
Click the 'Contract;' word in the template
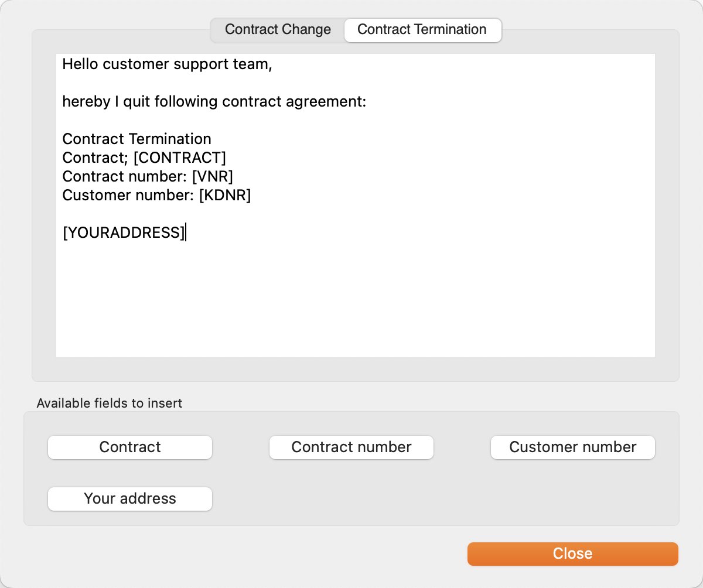click(95, 158)
